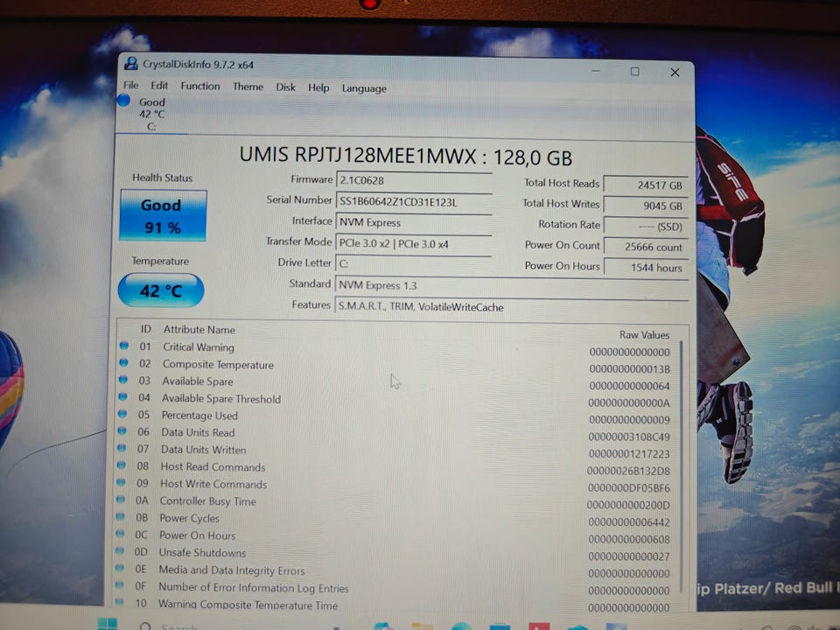Click the Serial Number field
840x630 pixels.
pyautogui.click(x=414, y=202)
